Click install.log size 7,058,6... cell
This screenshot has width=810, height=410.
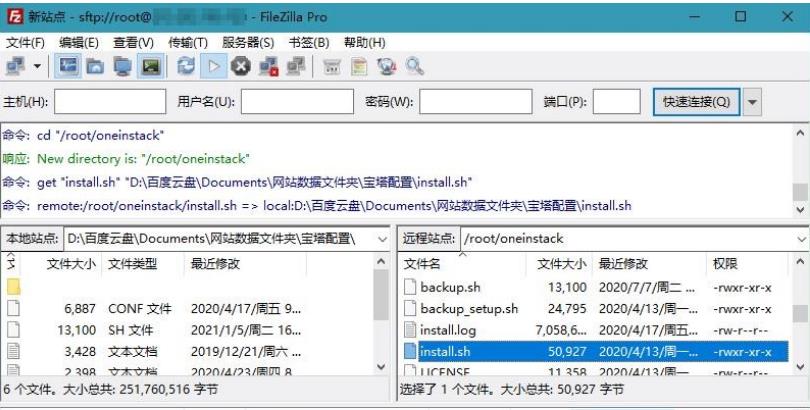(x=561, y=330)
